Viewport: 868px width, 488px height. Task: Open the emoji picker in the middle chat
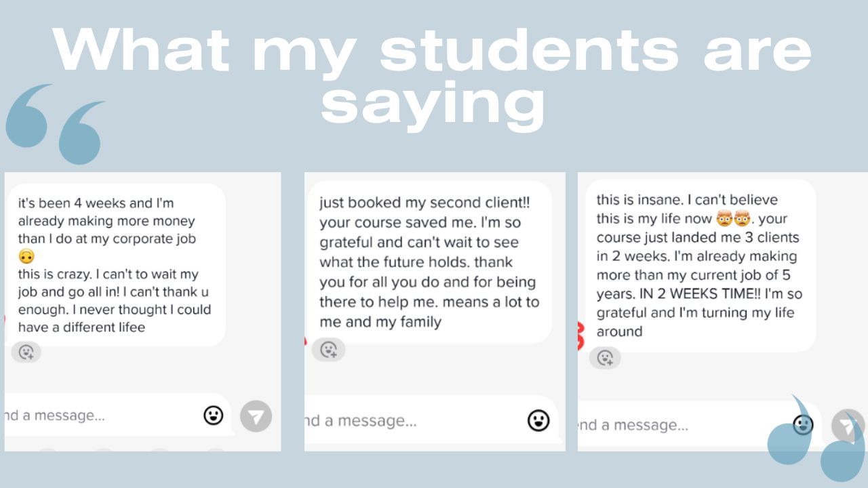[538, 420]
